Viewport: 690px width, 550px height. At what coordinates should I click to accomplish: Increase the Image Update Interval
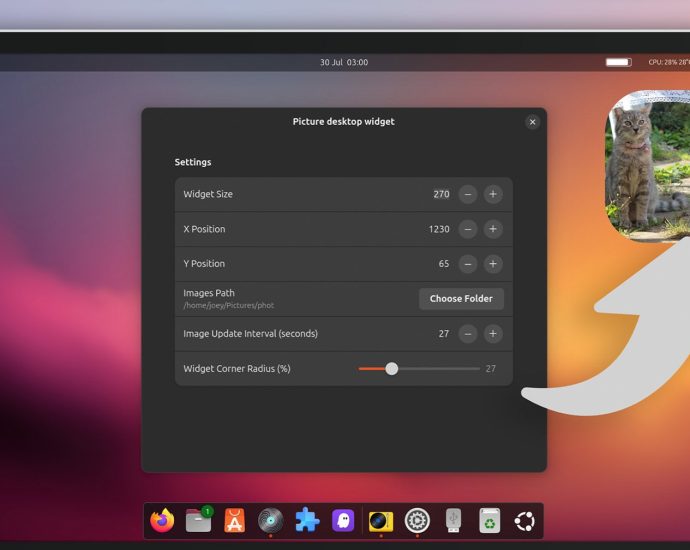[493, 334]
